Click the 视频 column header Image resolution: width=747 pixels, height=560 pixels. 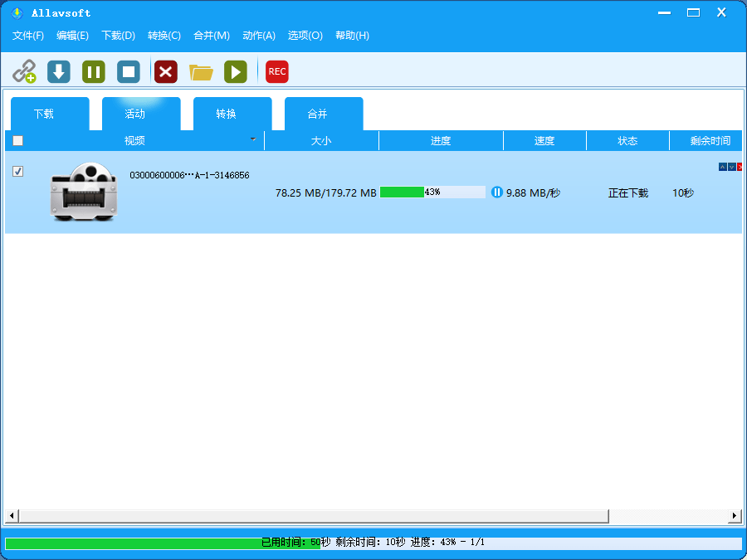click(x=134, y=141)
